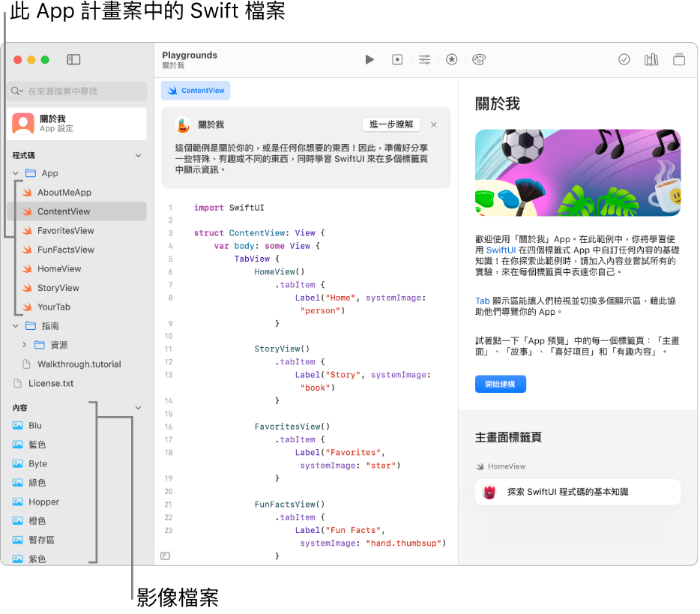
Task: Click the character avatar in the banner
Action: pos(183,125)
